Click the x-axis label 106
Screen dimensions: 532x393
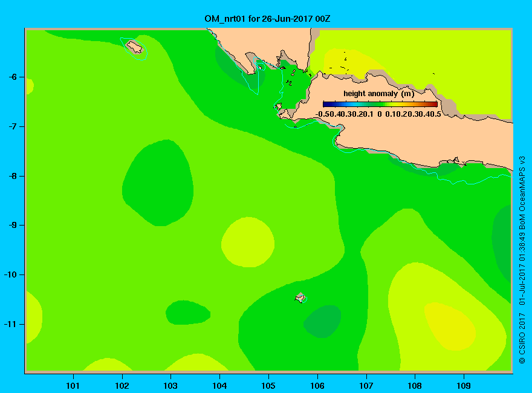tap(317, 386)
